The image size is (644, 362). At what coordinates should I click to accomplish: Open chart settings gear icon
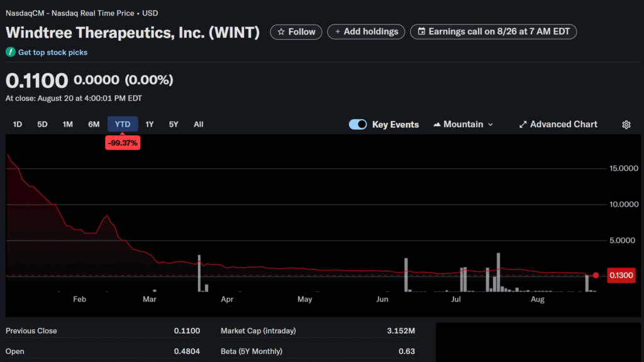click(x=626, y=125)
